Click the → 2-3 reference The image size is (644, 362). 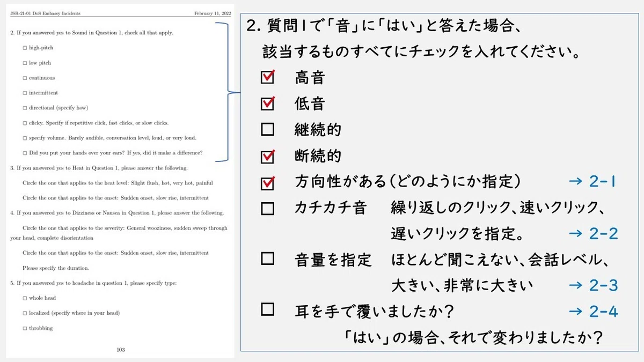[592, 285]
